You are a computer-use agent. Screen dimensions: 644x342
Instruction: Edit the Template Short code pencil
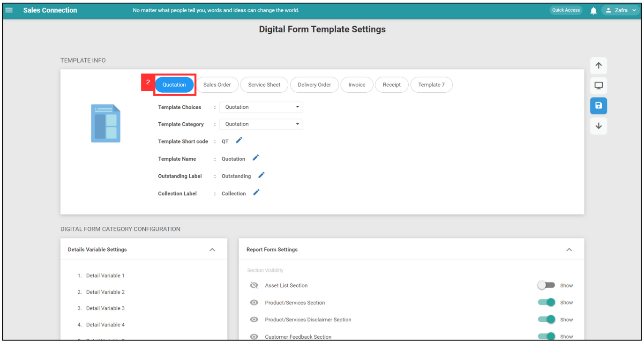coord(239,140)
